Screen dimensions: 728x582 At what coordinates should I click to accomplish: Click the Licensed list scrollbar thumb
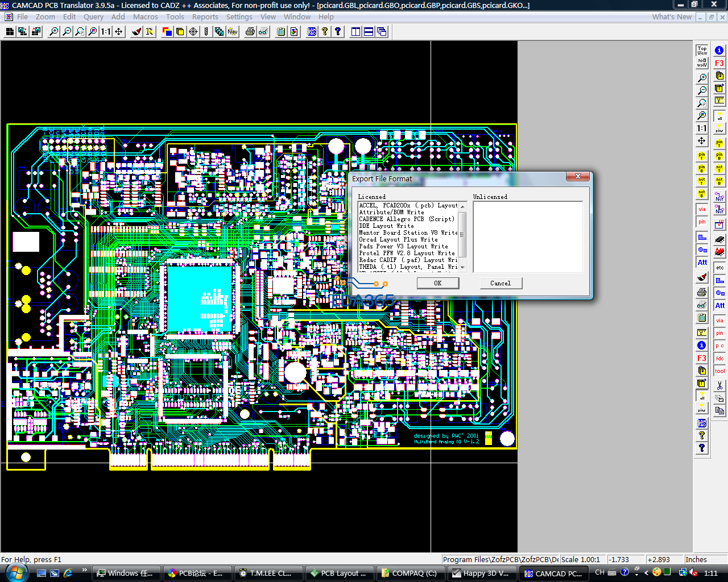point(462,234)
